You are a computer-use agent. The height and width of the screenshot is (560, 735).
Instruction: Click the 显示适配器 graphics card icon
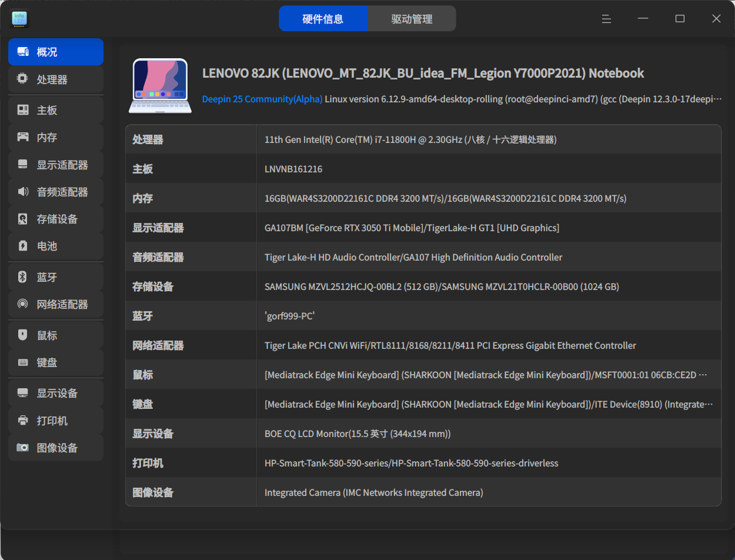[x=23, y=165]
